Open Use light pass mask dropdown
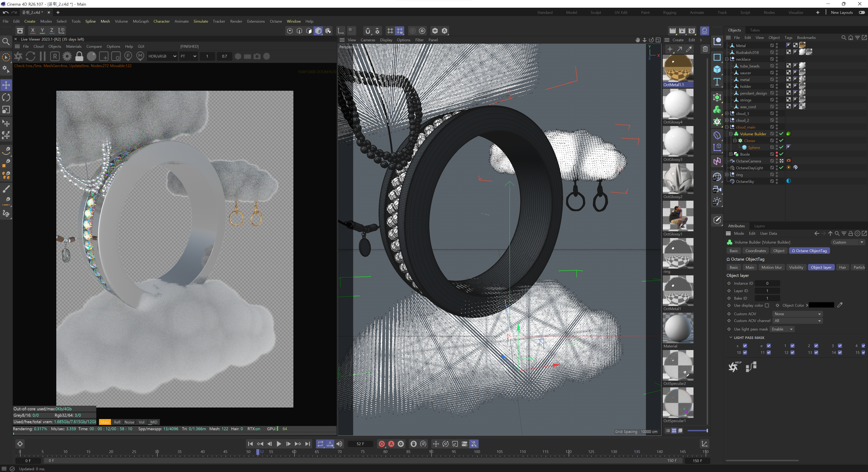This screenshot has height=472, width=868. point(782,329)
